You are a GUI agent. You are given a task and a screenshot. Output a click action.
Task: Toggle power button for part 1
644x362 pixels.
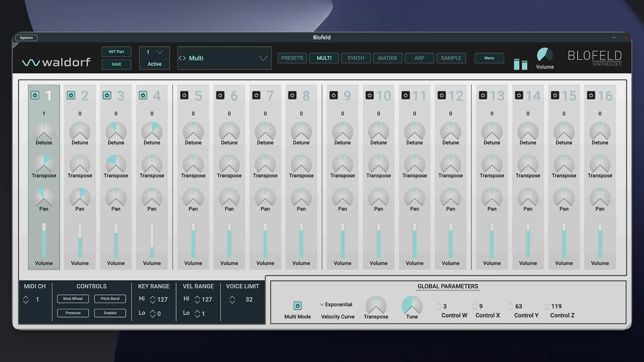35,95
